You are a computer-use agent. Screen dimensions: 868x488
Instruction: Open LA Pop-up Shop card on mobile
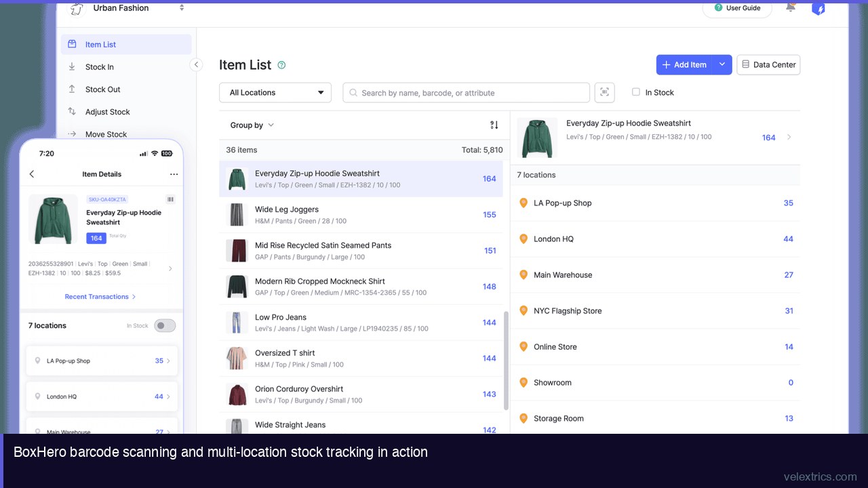click(102, 361)
